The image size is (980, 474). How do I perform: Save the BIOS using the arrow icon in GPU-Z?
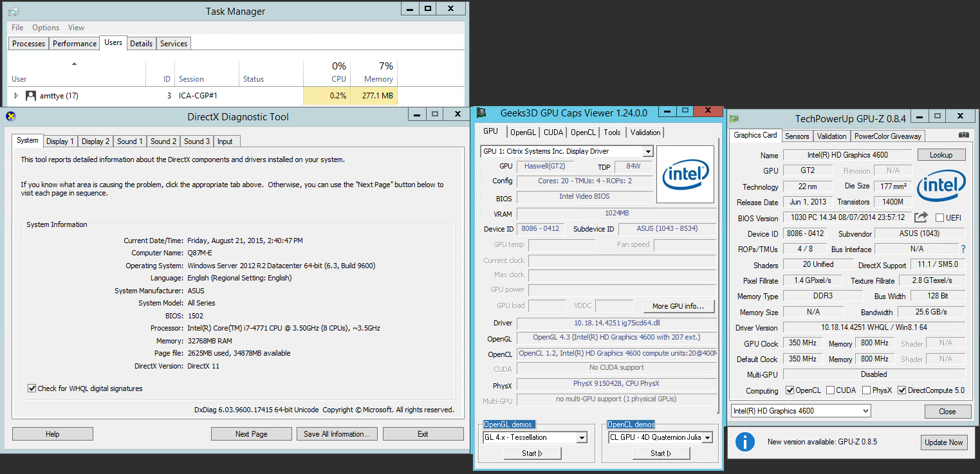pyautogui.click(x=921, y=217)
